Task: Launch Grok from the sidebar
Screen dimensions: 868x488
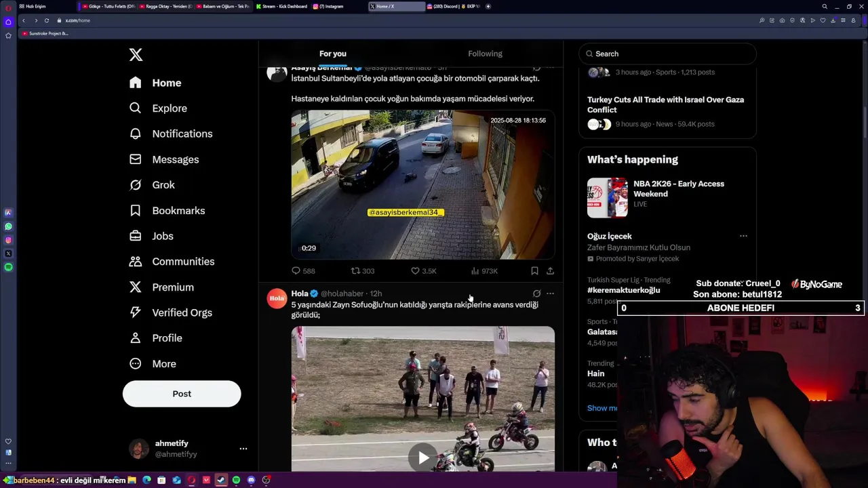Action: point(152,185)
